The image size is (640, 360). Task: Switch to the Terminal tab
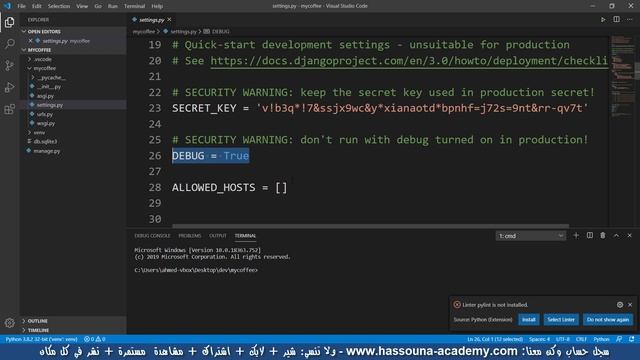(x=245, y=236)
